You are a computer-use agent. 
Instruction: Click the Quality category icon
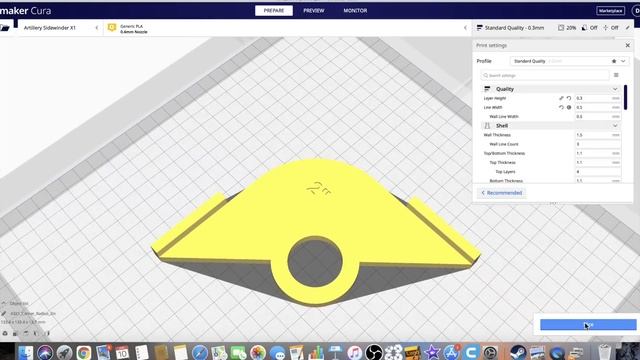point(487,89)
